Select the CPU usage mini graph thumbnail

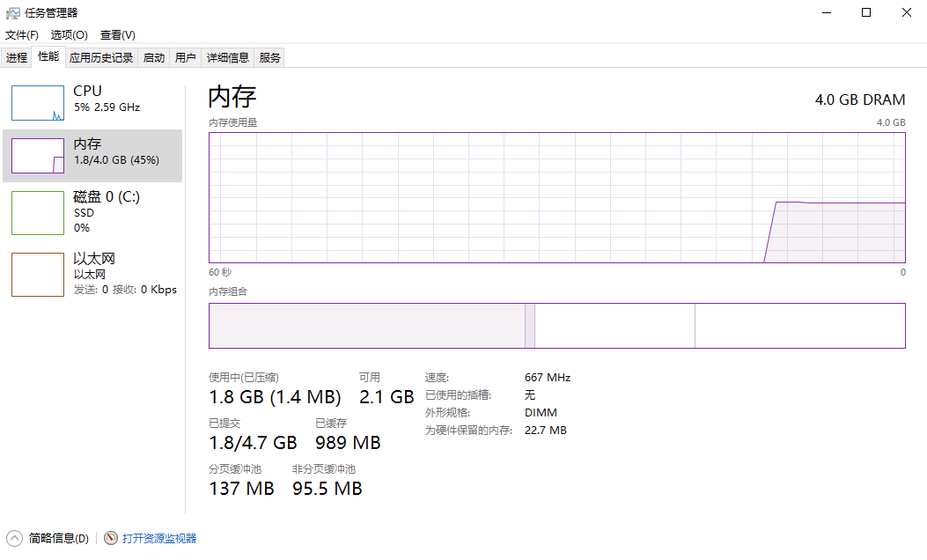(38, 103)
